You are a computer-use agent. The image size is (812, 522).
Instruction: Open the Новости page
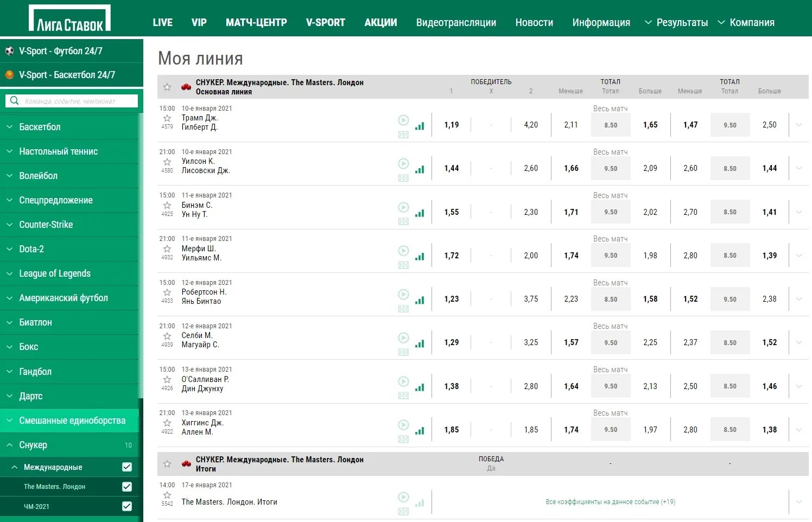pyautogui.click(x=534, y=22)
